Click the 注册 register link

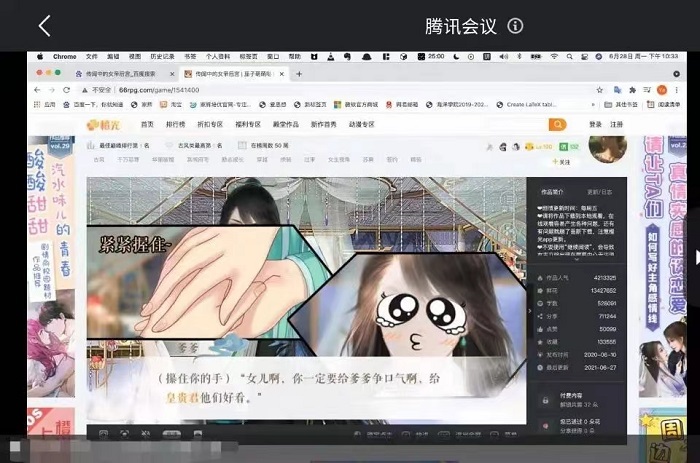click(x=617, y=125)
